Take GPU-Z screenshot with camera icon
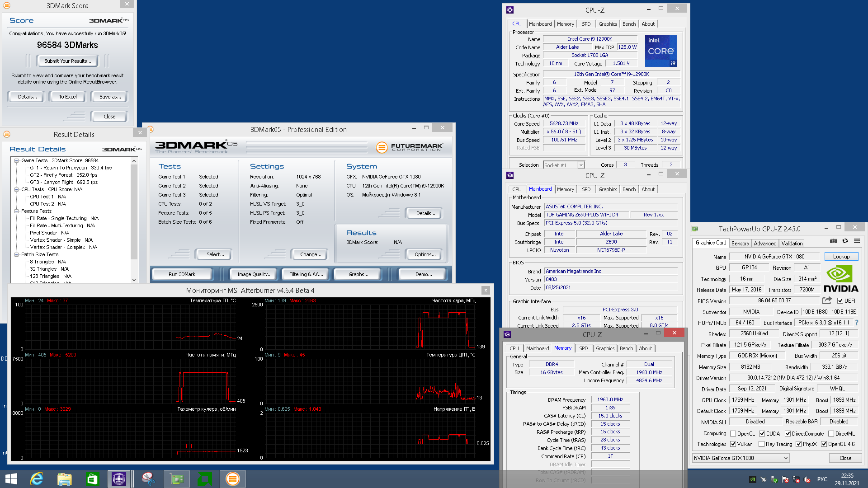This screenshot has width=868, height=488. tap(834, 241)
